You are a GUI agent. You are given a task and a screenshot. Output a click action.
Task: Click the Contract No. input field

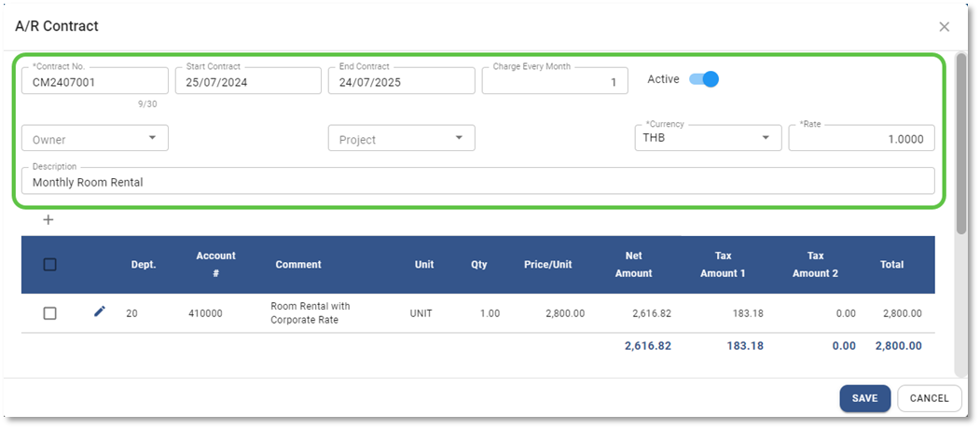click(x=94, y=82)
